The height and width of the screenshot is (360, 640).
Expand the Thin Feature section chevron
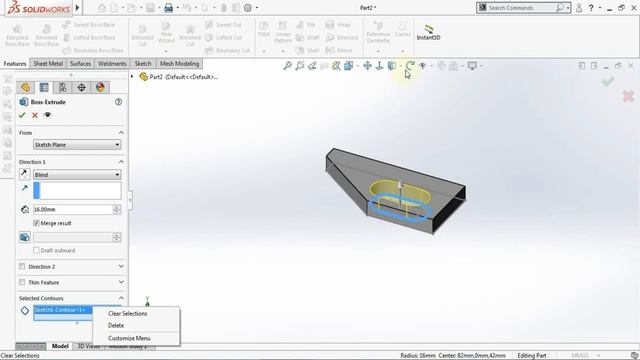[x=121, y=282]
